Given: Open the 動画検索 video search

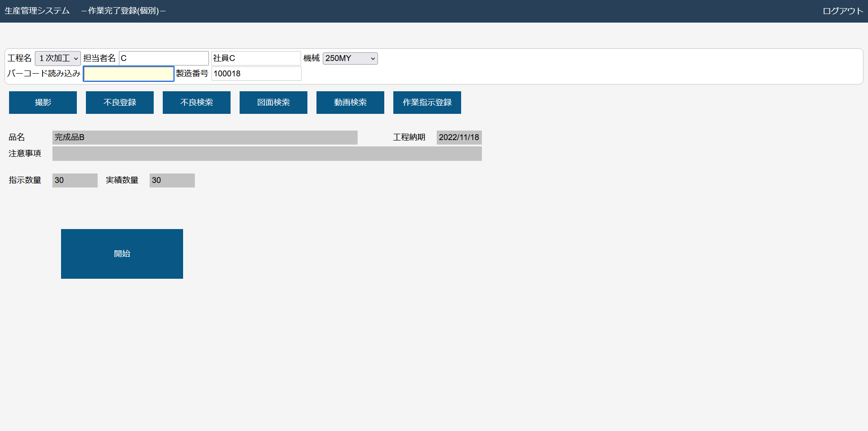Looking at the screenshot, I should pyautogui.click(x=350, y=103).
